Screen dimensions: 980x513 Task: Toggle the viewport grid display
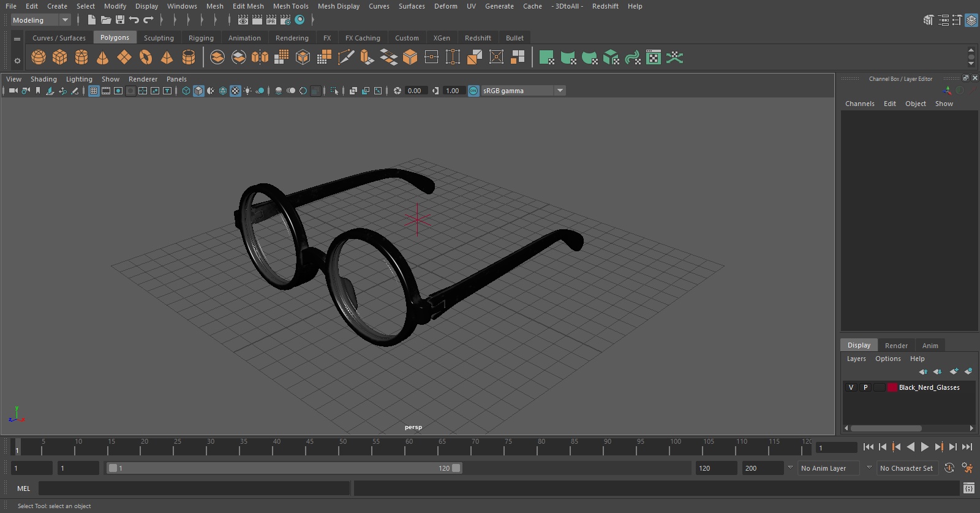click(x=94, y=91)
